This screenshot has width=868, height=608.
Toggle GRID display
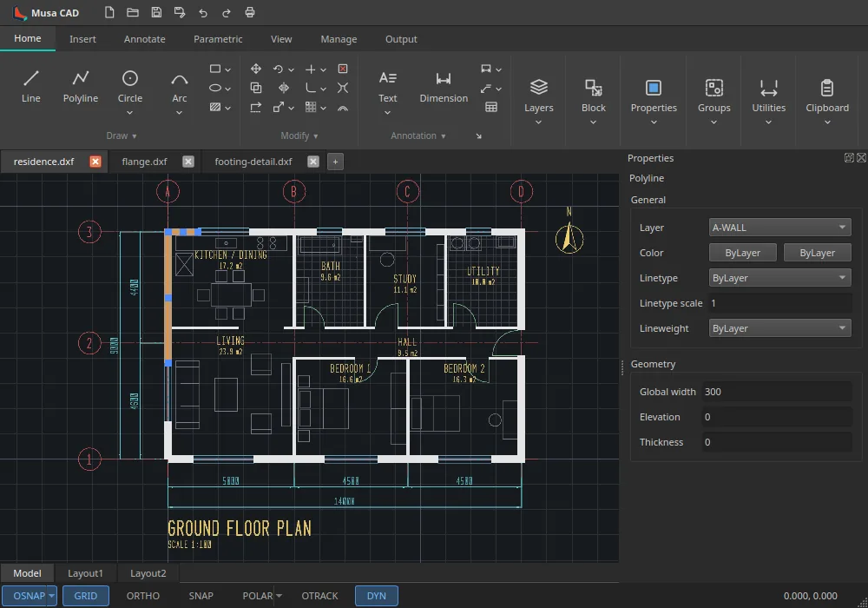coord(86,596)
